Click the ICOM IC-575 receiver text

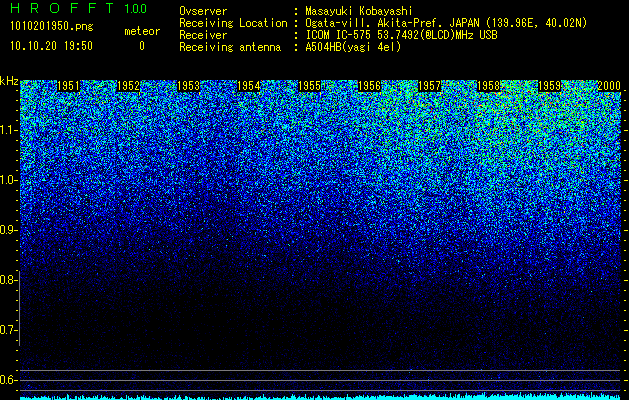pos(401,35)
